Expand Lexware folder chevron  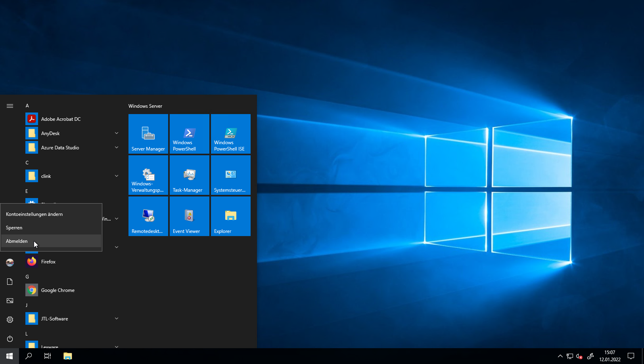[117, 347]
